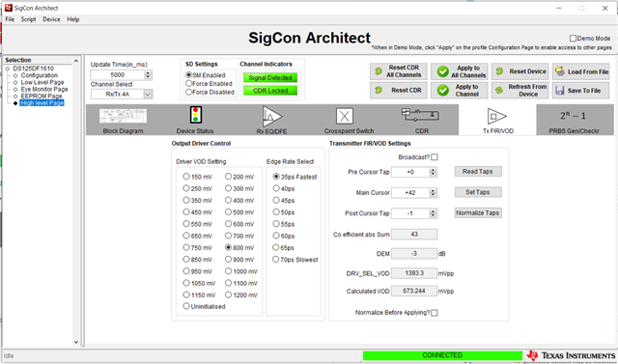This screenshot has width=618, height=364.
Task: Select 800 mV driver VOD
Action: point(228,247)
